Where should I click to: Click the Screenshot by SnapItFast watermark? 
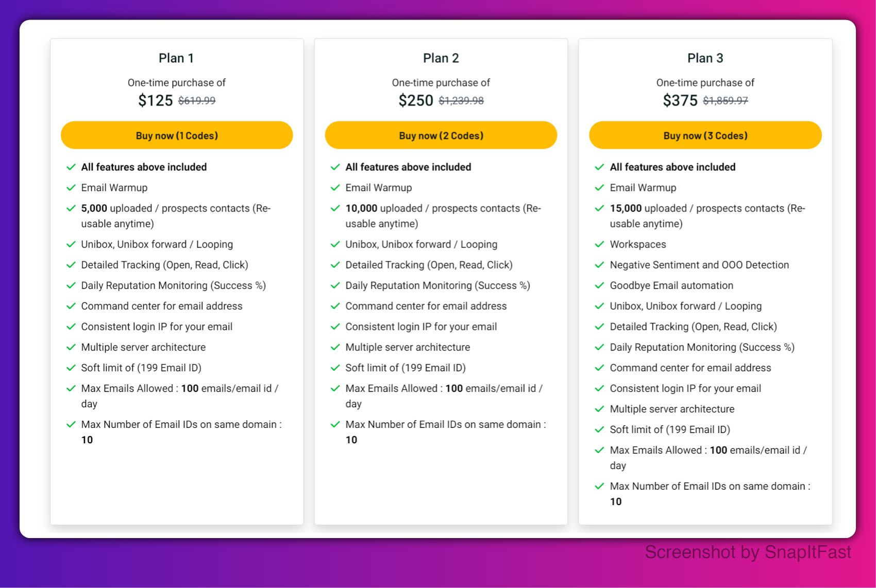click(748, 552)
